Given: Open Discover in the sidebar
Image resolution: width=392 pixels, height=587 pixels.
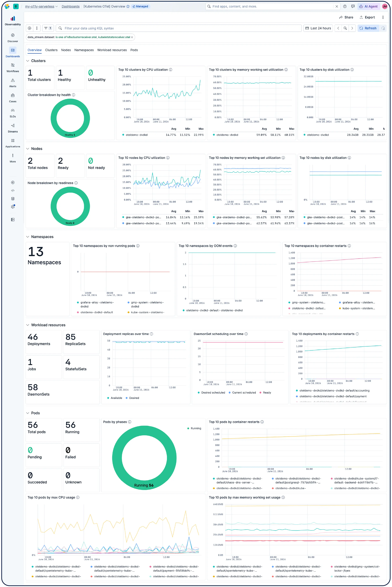Looking at the screenshot, I should (x=13, y=38).
